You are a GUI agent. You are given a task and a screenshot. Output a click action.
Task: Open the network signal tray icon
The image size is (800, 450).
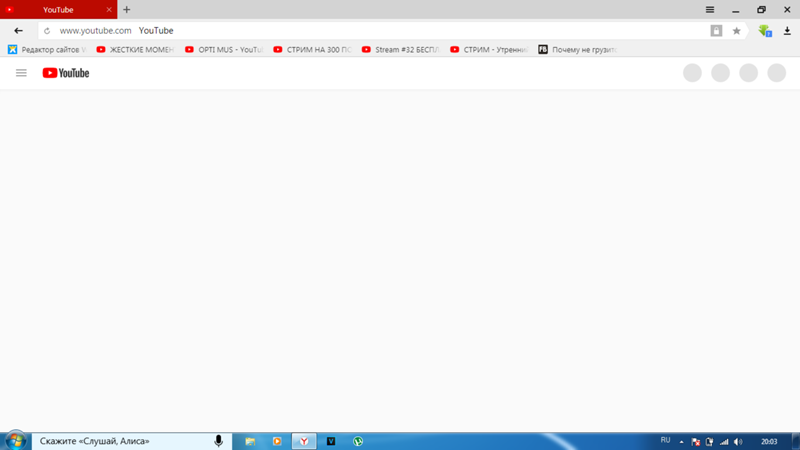[x=724, y=442]
